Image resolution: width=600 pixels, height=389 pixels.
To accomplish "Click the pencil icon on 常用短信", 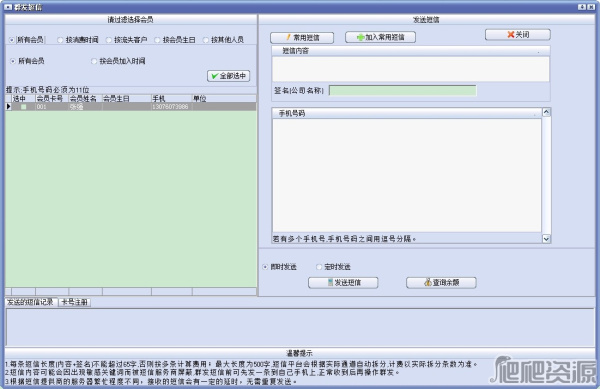I will (x=289, y=37).
